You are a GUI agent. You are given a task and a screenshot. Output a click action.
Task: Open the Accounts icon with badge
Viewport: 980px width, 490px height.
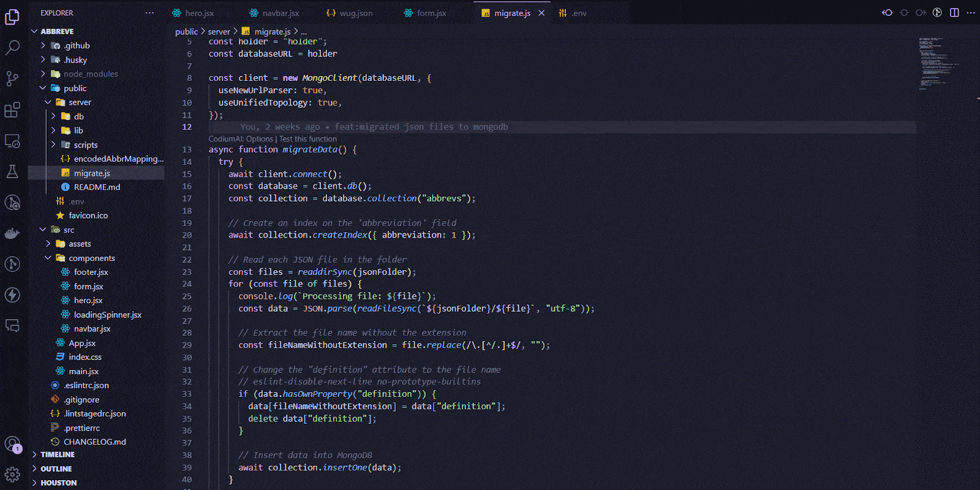click(12, 444)
